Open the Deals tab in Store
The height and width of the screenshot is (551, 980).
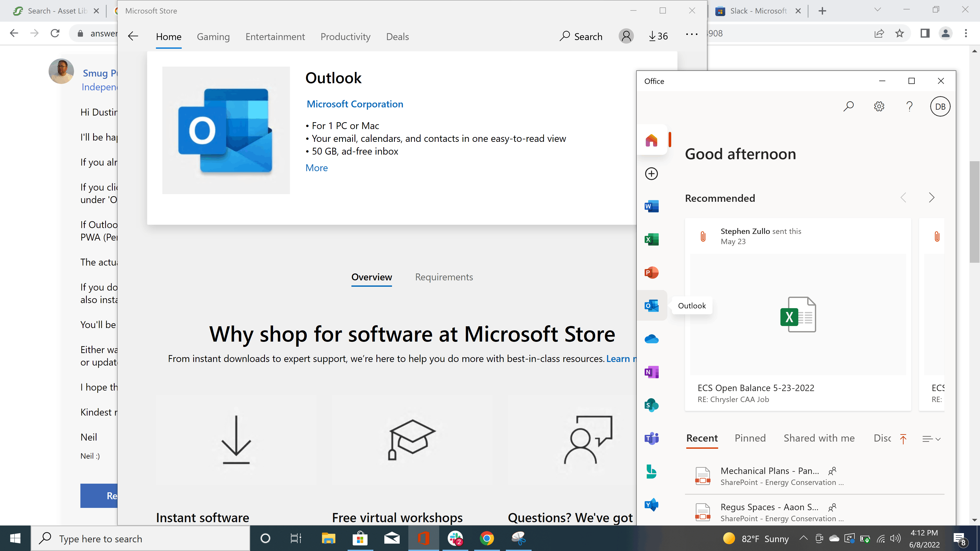397,36
